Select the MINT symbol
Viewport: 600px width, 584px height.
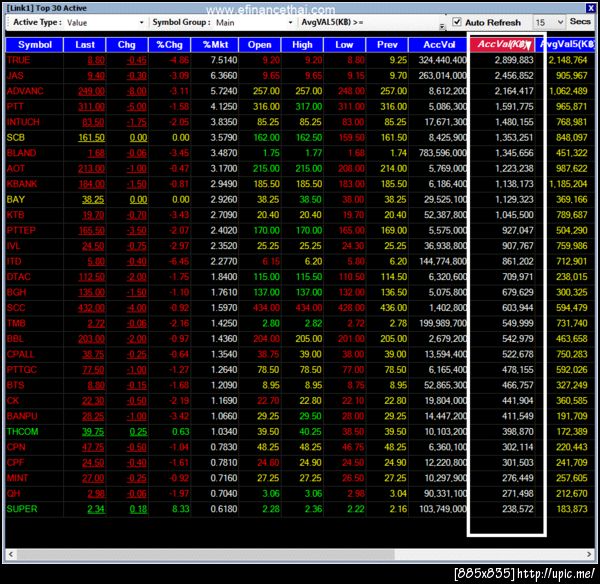pos(17,478)
